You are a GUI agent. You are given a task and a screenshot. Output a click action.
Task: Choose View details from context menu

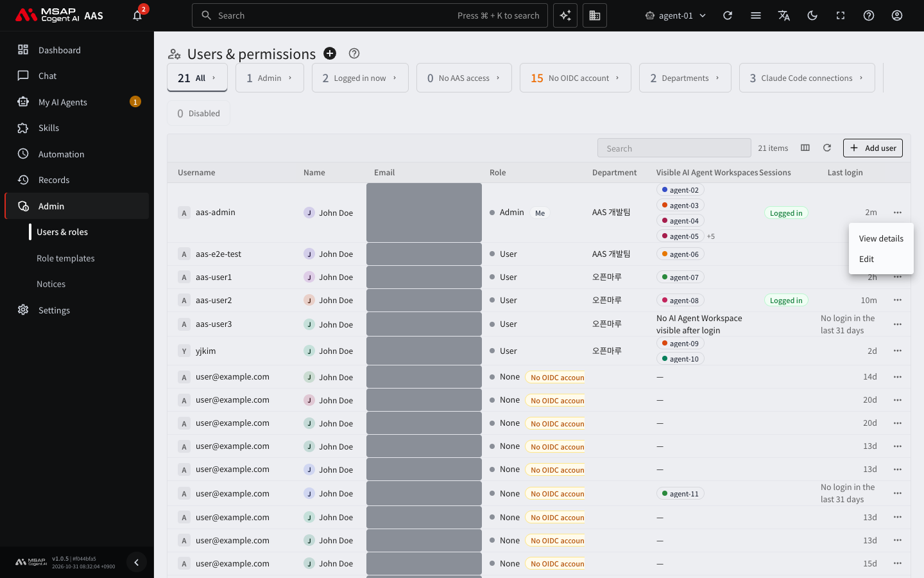tap(881, 238)
